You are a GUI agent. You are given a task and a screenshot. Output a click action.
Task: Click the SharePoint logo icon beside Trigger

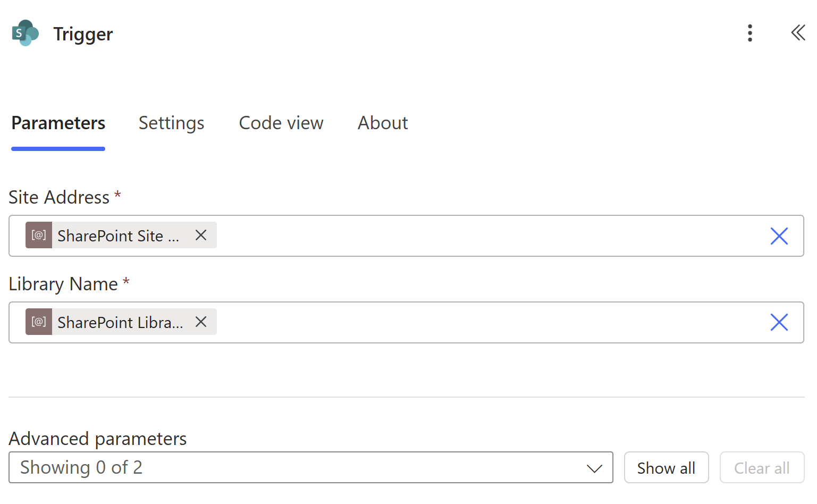[x=26, y=33]
